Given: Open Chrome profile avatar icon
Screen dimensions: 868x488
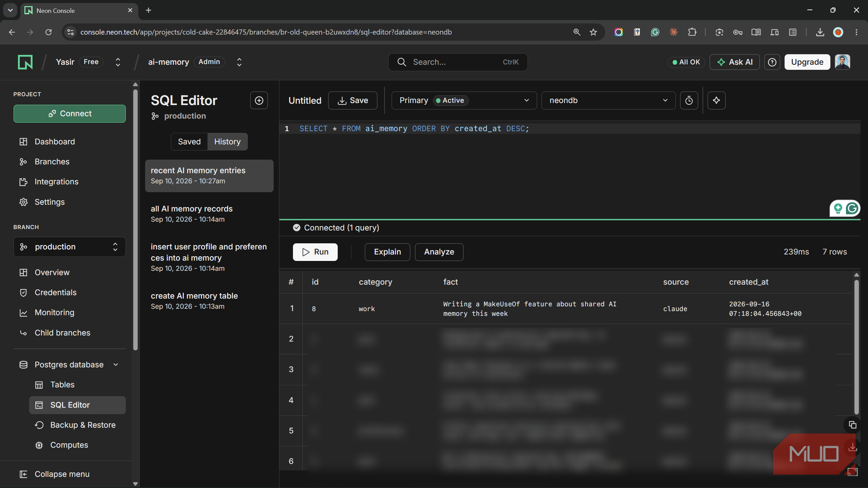Looking at the screenshot, I should click(838, 32).
